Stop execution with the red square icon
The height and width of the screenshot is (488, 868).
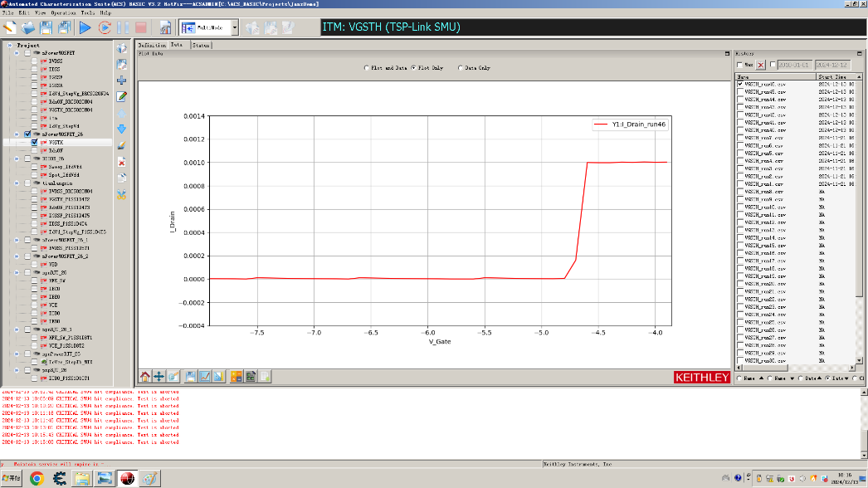(141, 27)
